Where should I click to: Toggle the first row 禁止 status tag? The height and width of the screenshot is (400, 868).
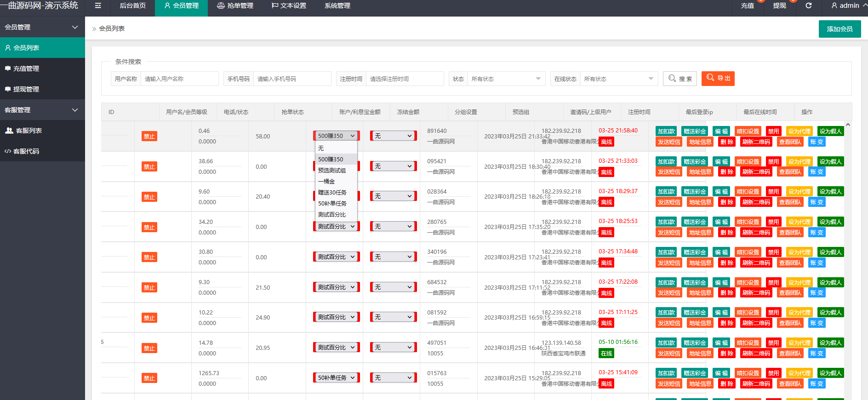tap(149, 136)
